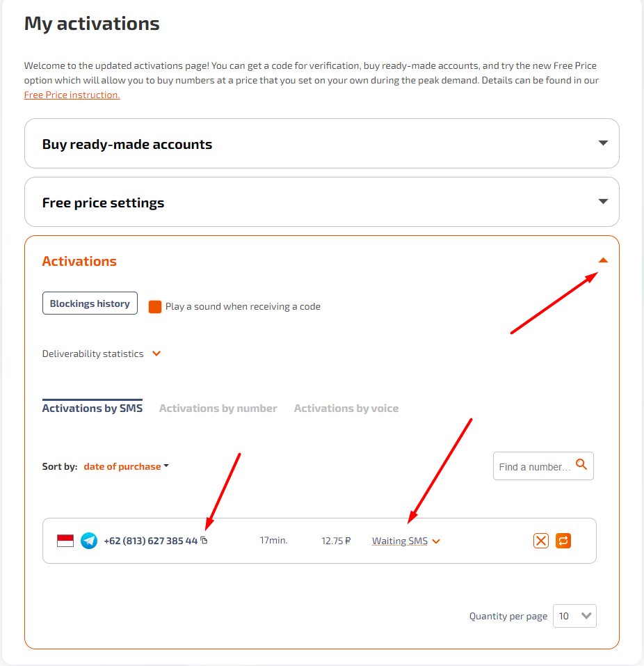Switch to Activations by voice tab
The height and width of the screenshot is (666, 644).
pyautogui.click(x=346, y=409)
